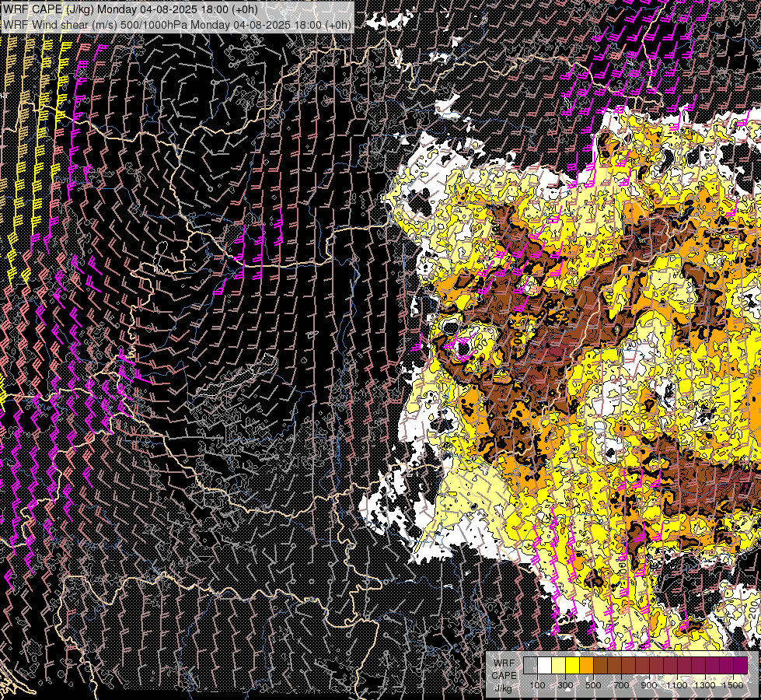Click the '300' legend value

[x=565, y=685]
